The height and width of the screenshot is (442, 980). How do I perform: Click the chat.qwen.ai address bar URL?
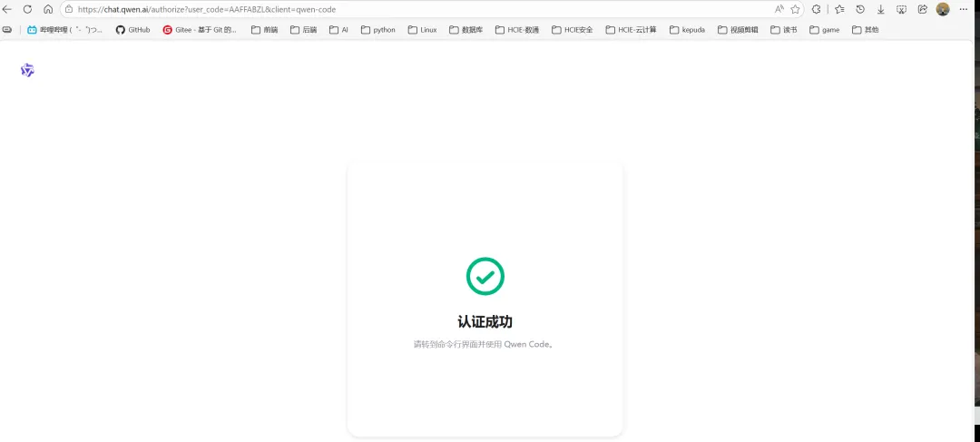click(x=207, y=9)
